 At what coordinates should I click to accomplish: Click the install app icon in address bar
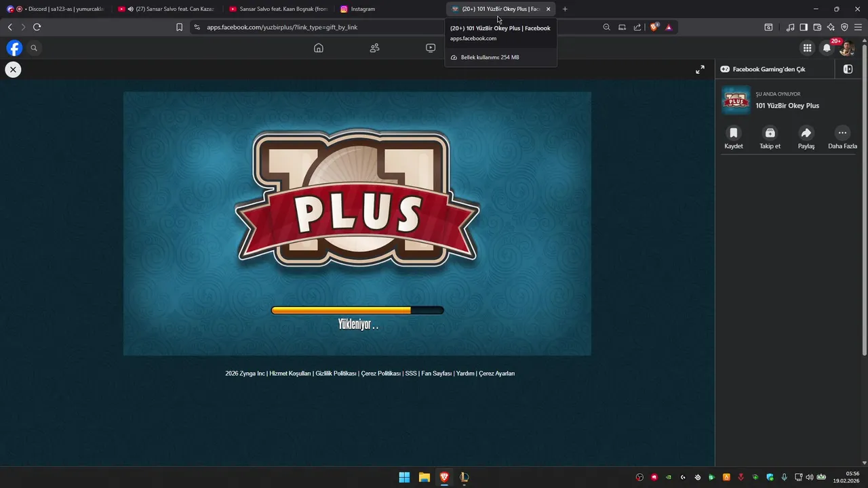click(x=622, y=27)
